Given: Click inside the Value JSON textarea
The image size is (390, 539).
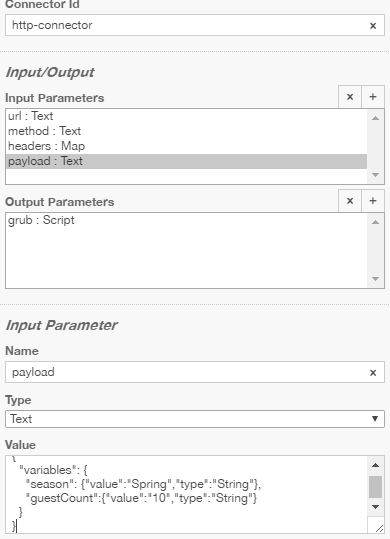Looking at the screenshot, I should tap(186, 495).
